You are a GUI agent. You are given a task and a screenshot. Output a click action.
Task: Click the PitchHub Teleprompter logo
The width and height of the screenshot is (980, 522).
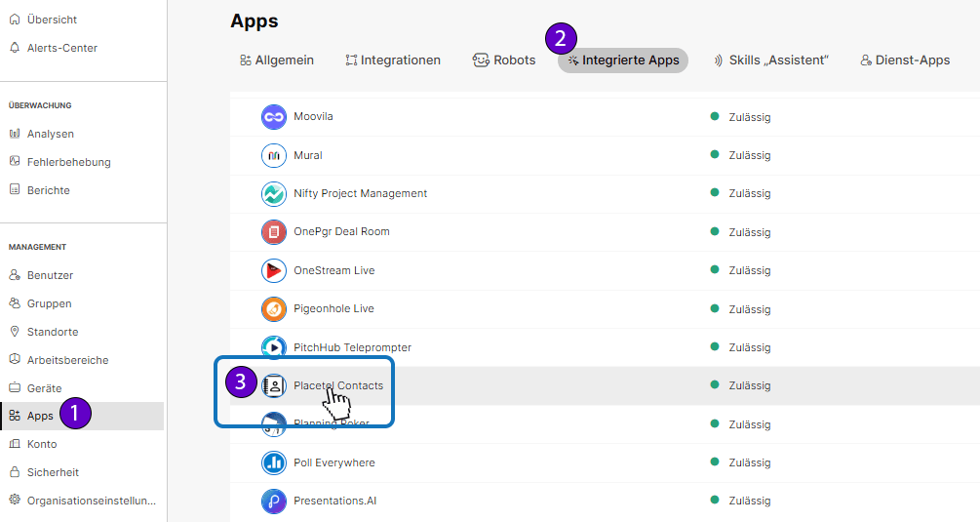274,347
